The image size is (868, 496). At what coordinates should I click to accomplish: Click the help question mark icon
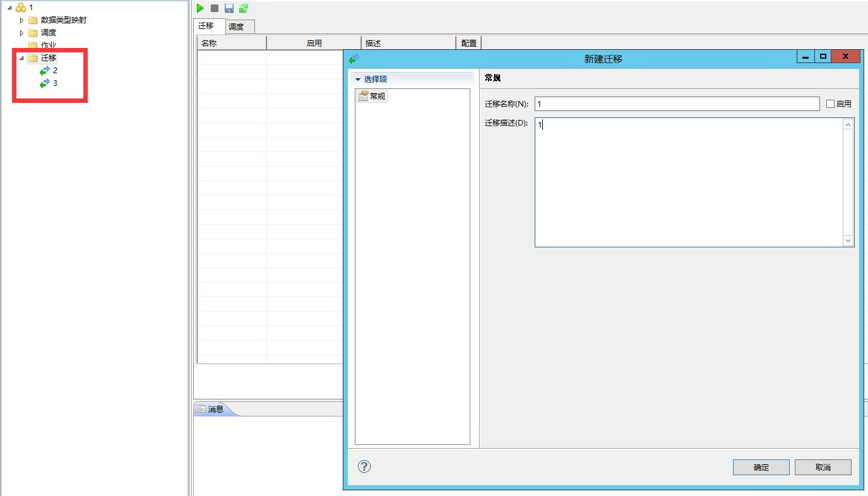(x=364, y=466)
